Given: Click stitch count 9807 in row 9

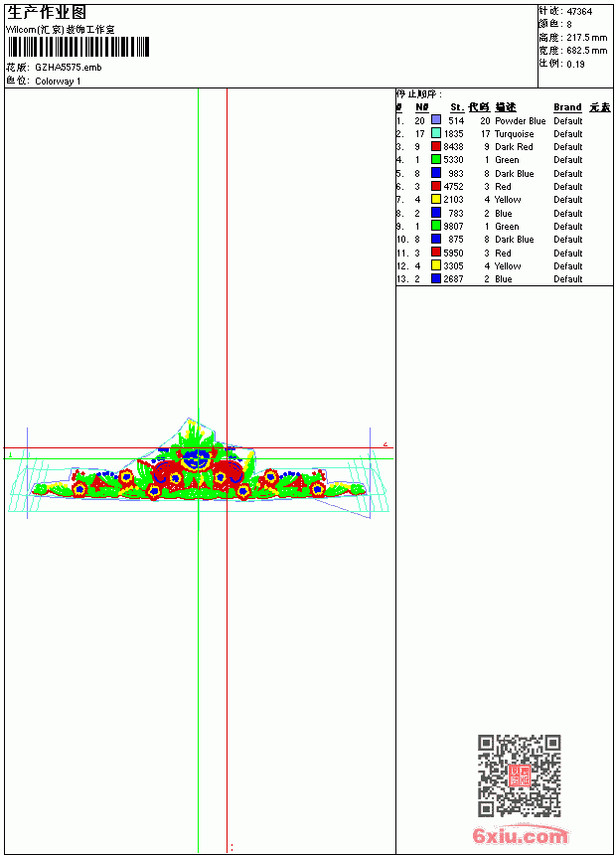Looking at the screenshot, I should pyautogui.click(x=453, y=226).
